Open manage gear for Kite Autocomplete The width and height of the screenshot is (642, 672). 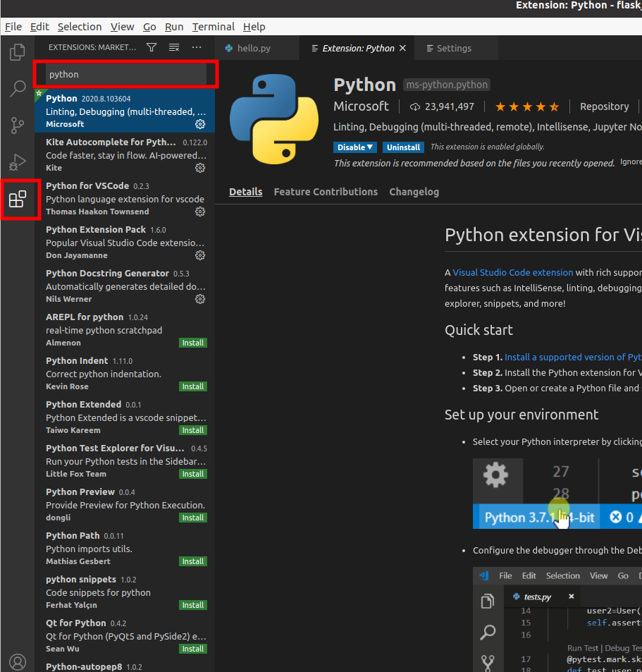(x=200, y=168)
